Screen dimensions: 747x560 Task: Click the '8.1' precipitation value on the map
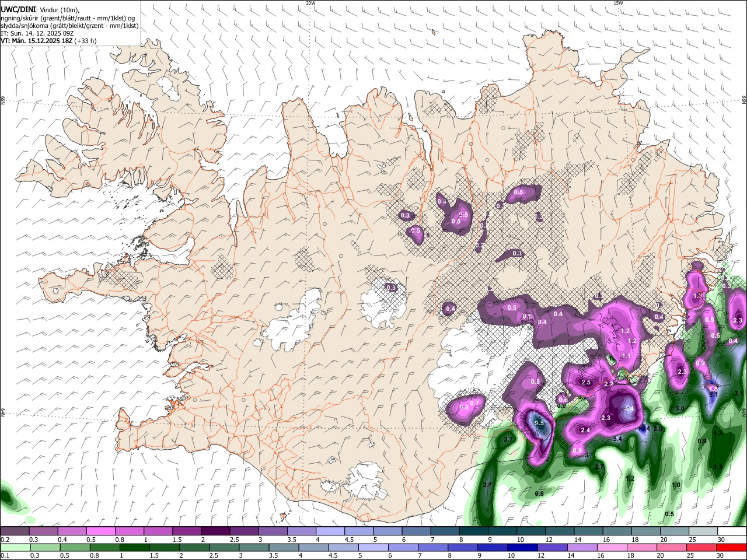click(713, 395)
